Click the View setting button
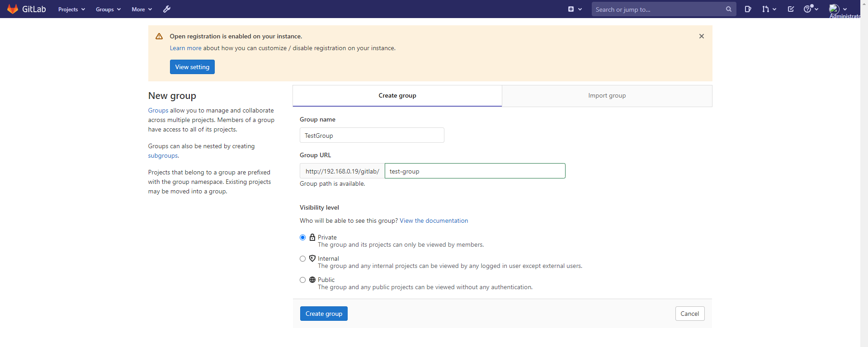 coord(192,67)
